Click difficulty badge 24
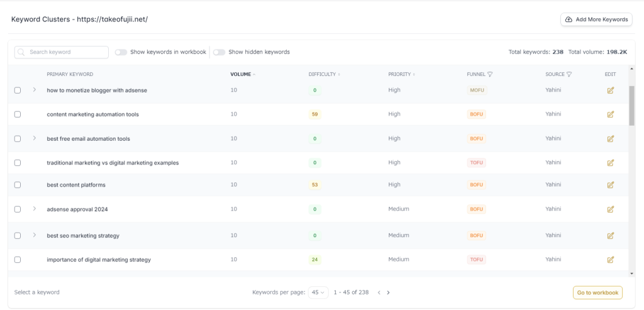 314,260
